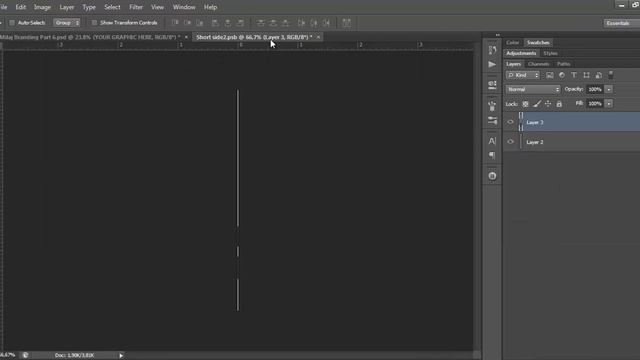
Task: Close the Short side2.psb tab
Action: pyautogui.click(x=318, y=37)
